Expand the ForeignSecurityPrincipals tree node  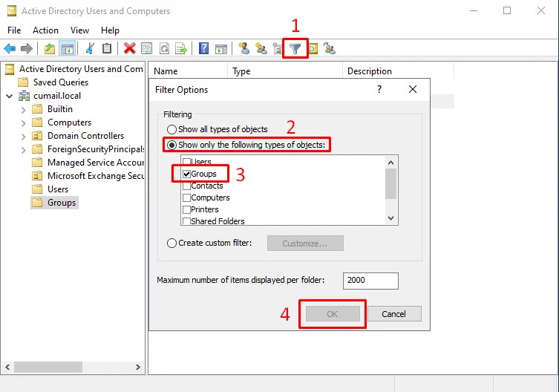coord(24,150)
